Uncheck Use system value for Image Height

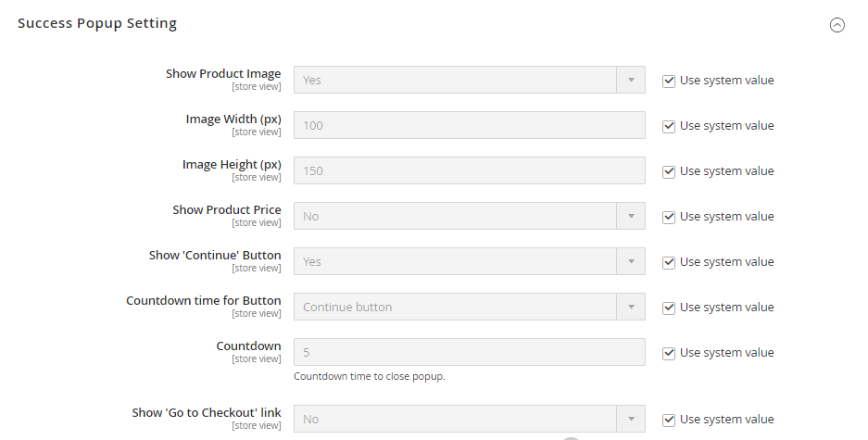coord(669,171)
